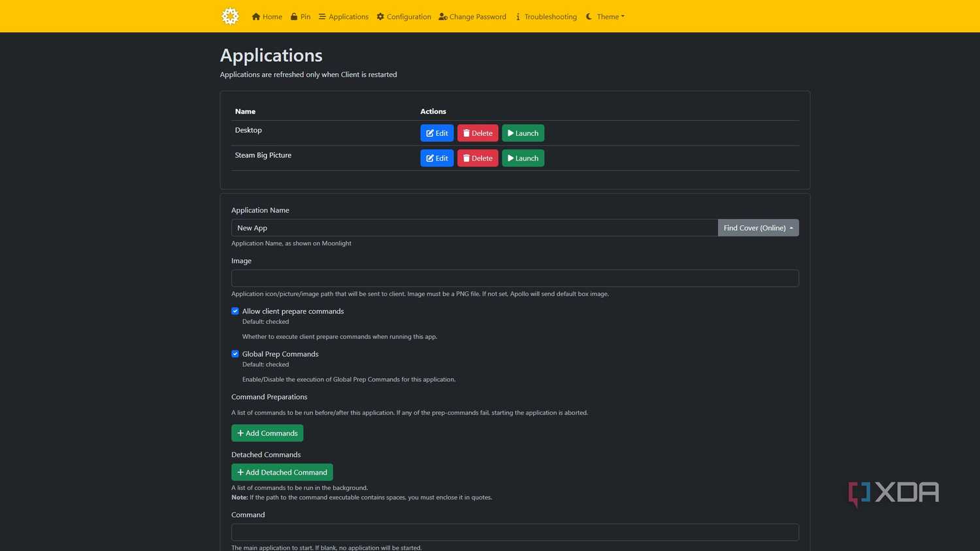Open Configuration with the gear icon
The width and height of the screenshot is (980, 551).
[404, 16]
